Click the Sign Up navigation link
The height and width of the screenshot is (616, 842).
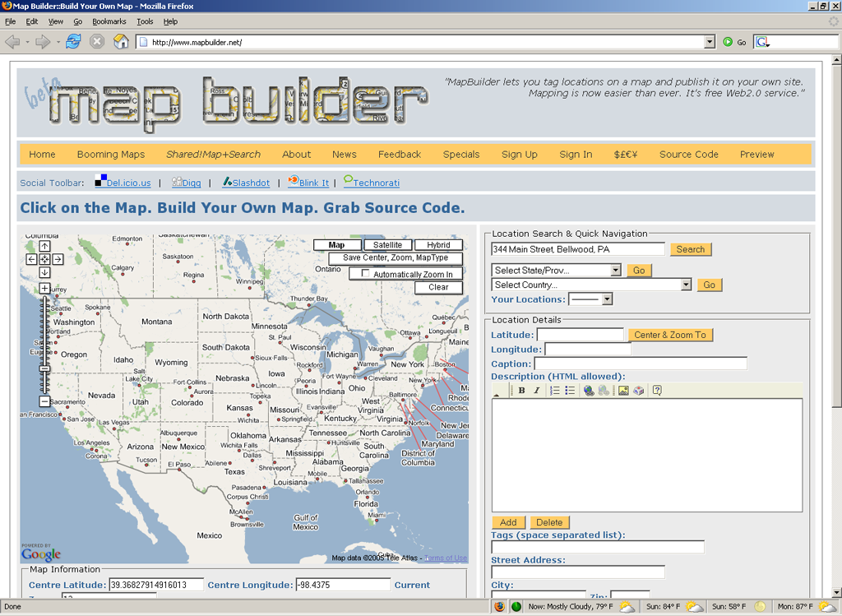pyautogui.click(x=520, y=154)
